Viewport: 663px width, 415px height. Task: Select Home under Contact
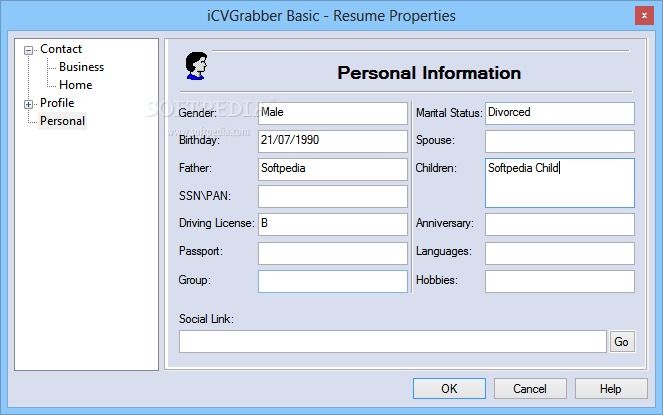pos(76,85)
